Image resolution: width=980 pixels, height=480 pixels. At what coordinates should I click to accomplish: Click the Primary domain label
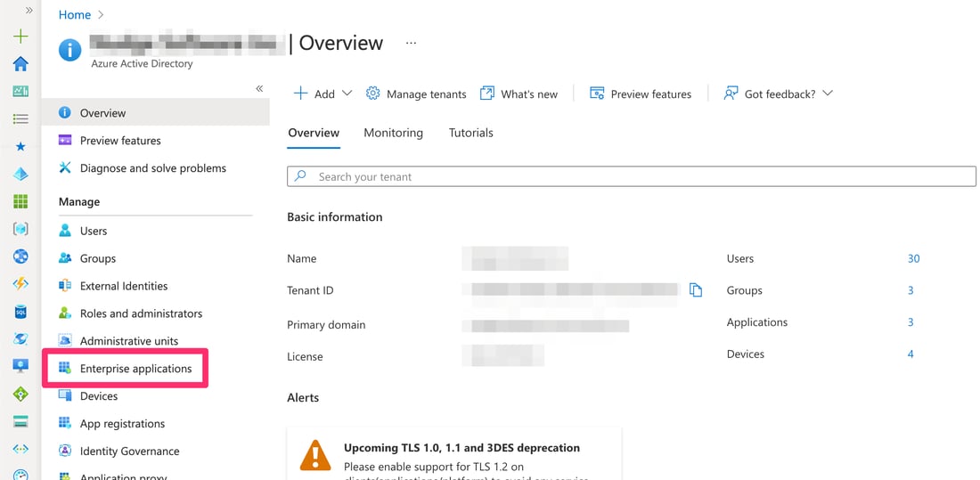[x=325, y=325]
